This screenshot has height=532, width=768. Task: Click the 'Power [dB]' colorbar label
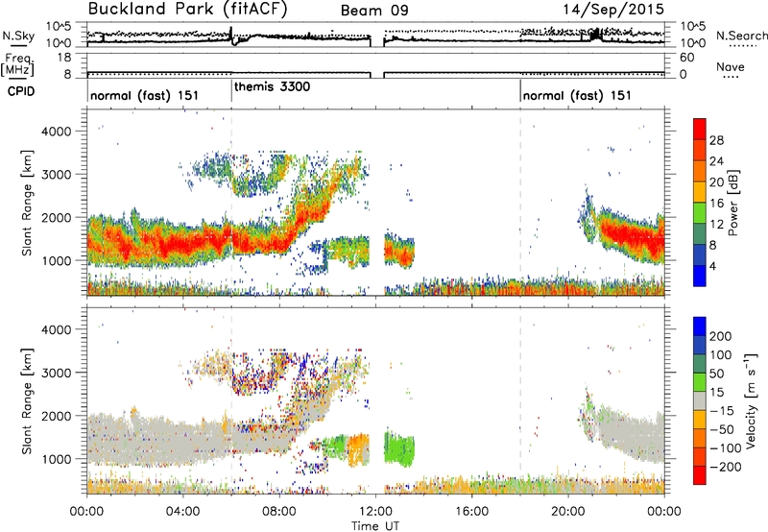click(x=733, y=203)
